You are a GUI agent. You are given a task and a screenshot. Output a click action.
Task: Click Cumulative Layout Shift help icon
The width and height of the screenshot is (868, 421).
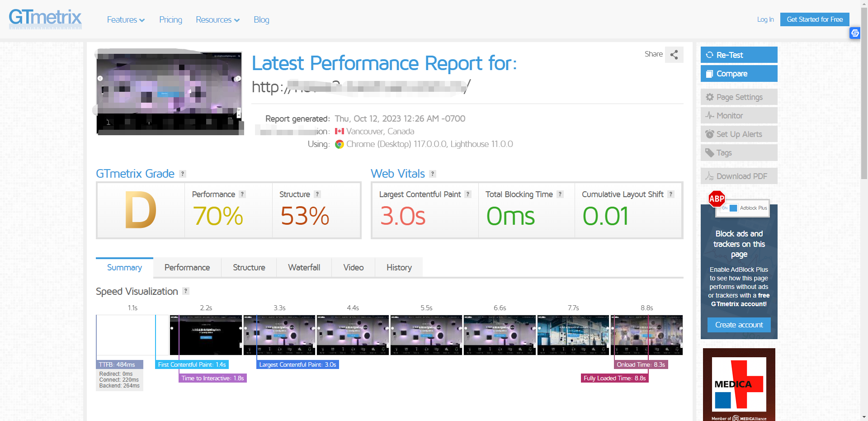point(671,194)
